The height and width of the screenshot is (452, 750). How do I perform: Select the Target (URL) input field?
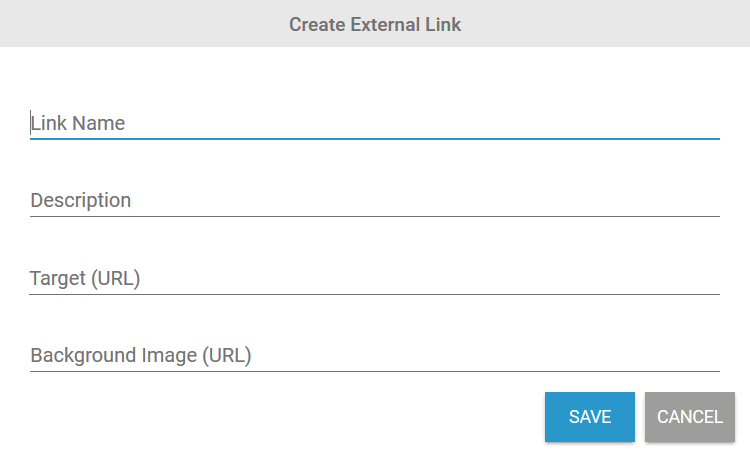(374, 278)
